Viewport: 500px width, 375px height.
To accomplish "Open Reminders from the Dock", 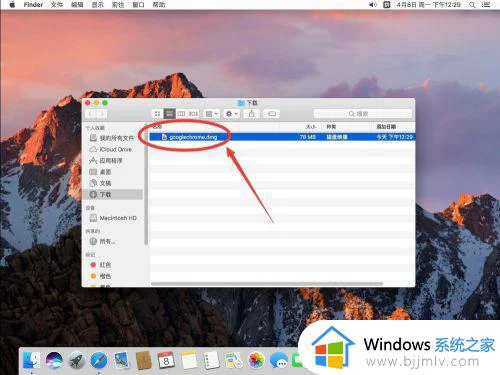I will [x=211, y=360].
